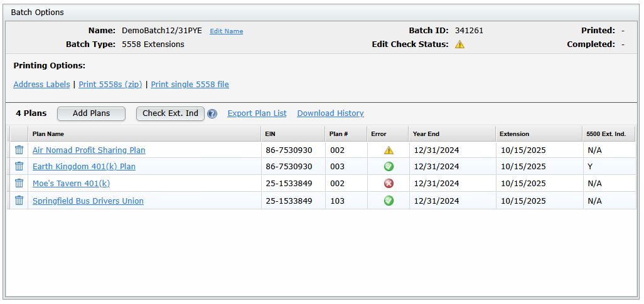Click Extension date in Springfield Bus Drivers row

tap(523, 201)
